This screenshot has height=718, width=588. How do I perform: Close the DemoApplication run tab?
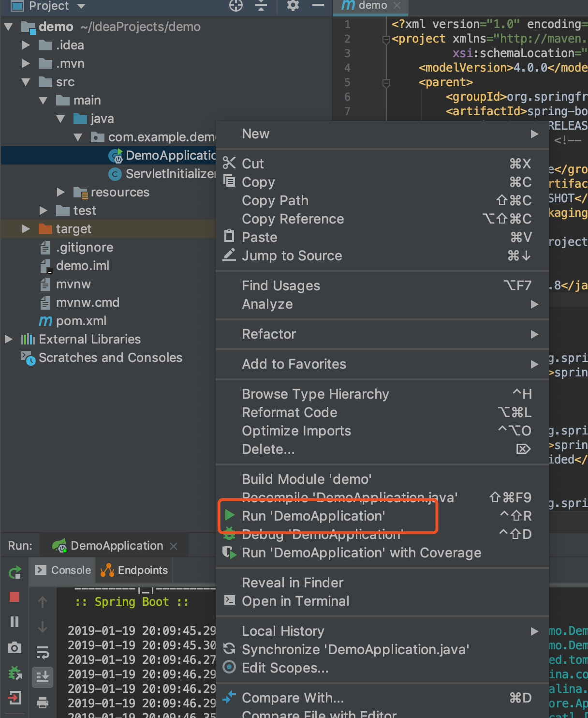click(174, 546)
